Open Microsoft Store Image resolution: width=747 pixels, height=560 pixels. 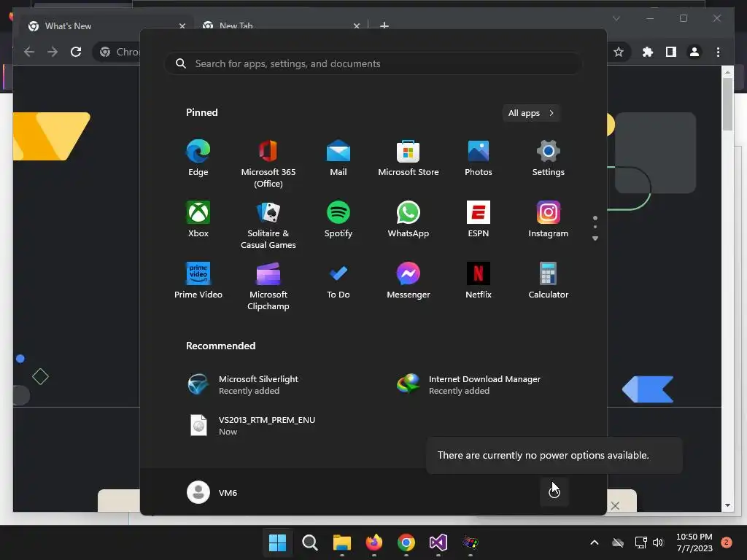pos(409,158)
